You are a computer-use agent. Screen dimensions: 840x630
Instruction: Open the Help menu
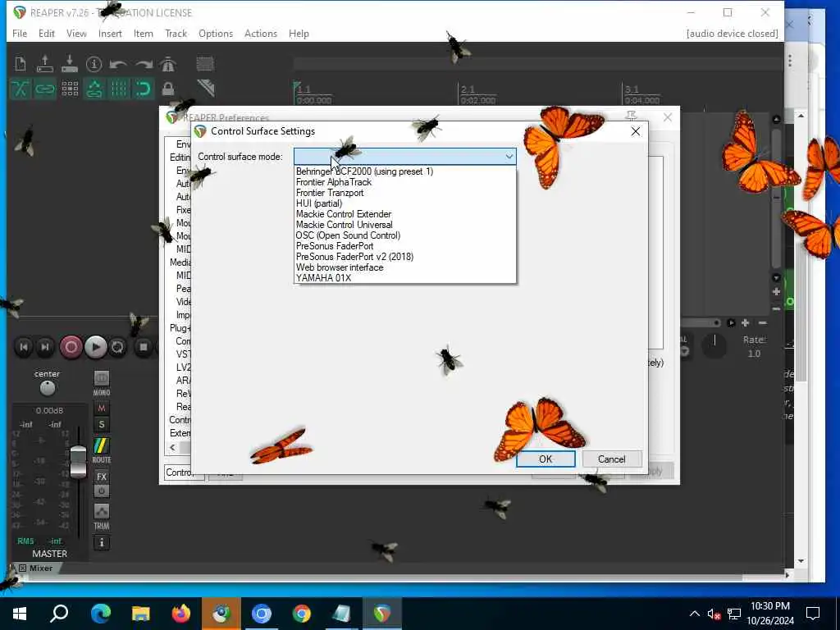[x=299, y=33]
